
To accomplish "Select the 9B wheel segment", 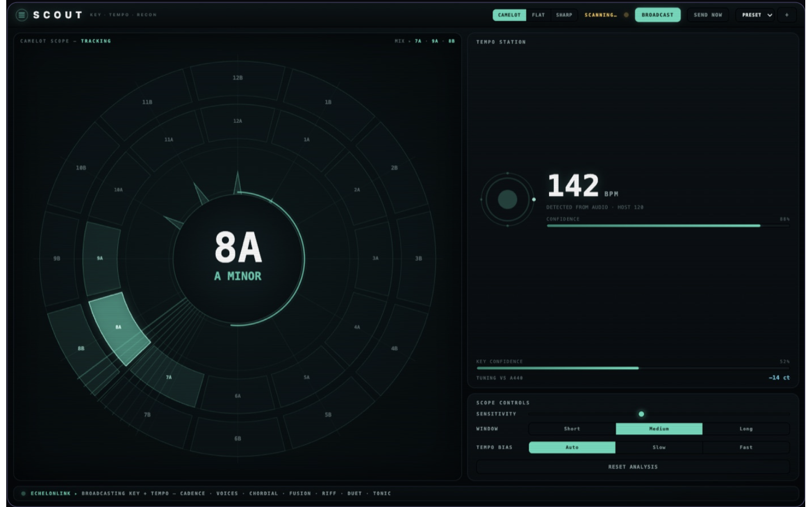I will (57, 258).
